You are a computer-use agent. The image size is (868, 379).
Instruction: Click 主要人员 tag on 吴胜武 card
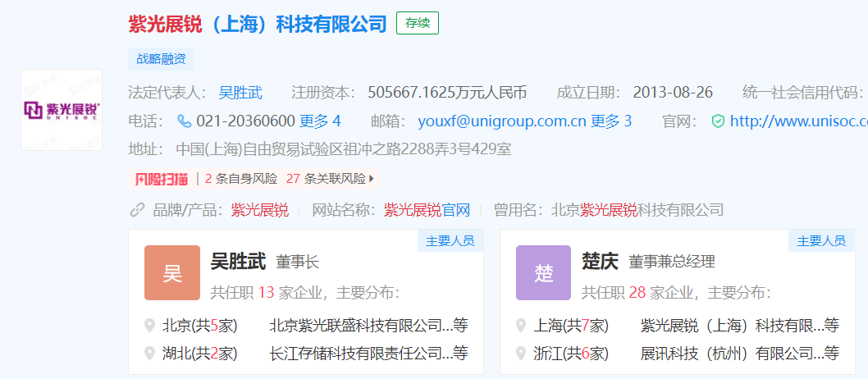click(x=450, y=240)
